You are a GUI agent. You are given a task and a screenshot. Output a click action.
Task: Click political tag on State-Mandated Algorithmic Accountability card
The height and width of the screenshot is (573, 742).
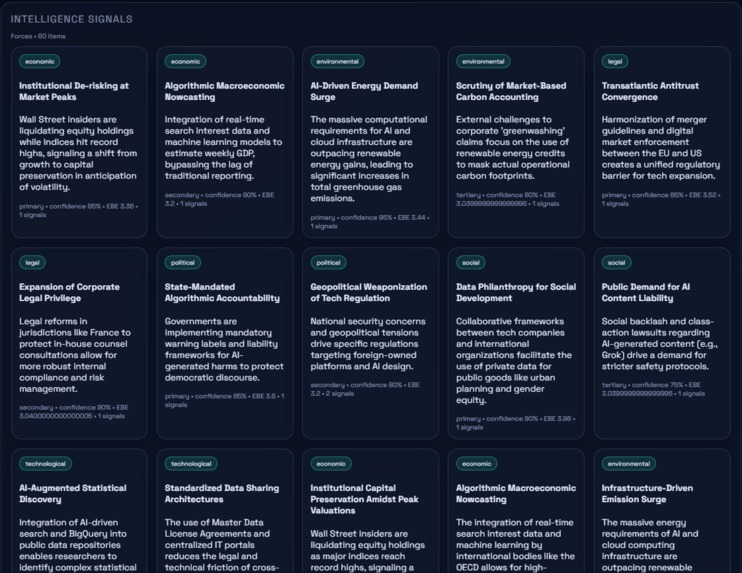click(x=183, y=263)
